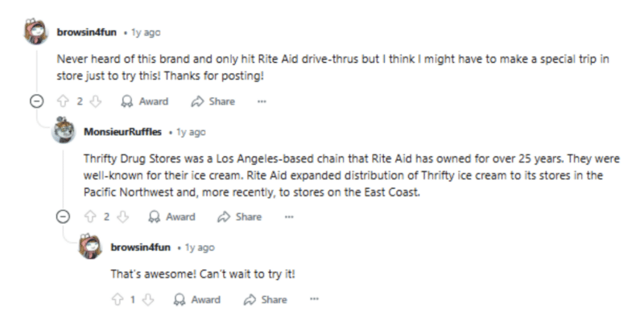Open more options on MonsieurRuffles' comment
The height and width of the screenshot is (321, 644).
tap(289, 216)
